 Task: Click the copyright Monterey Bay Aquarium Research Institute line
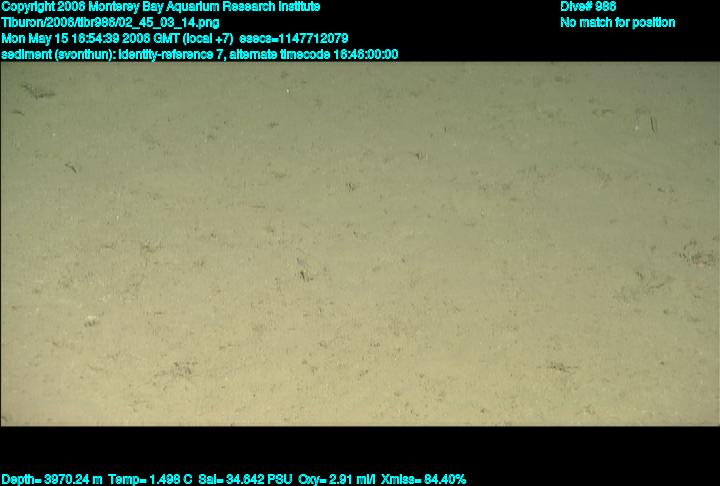click(161, 7)
